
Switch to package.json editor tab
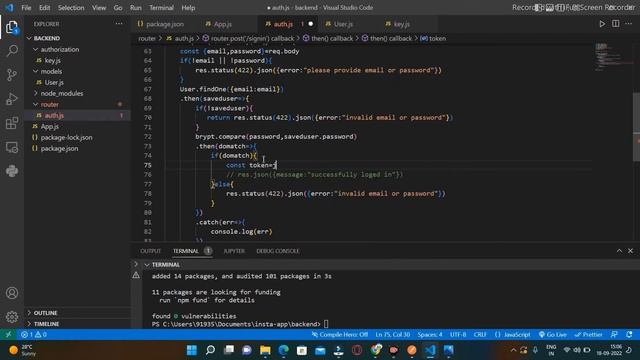click(165, 24)
